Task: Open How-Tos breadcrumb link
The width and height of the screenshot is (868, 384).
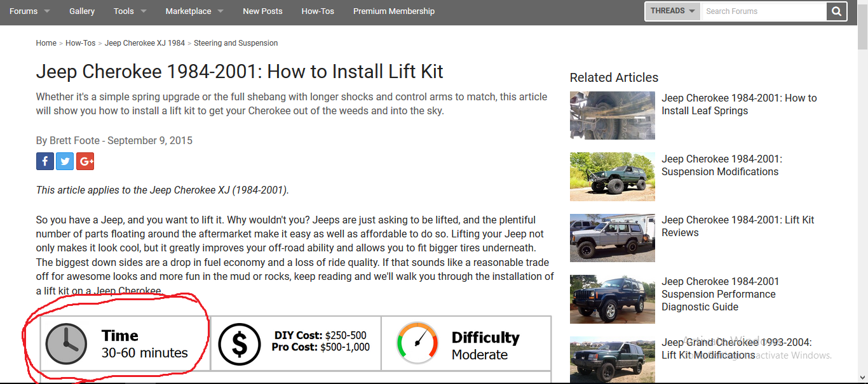Action: tap(81, 43)
